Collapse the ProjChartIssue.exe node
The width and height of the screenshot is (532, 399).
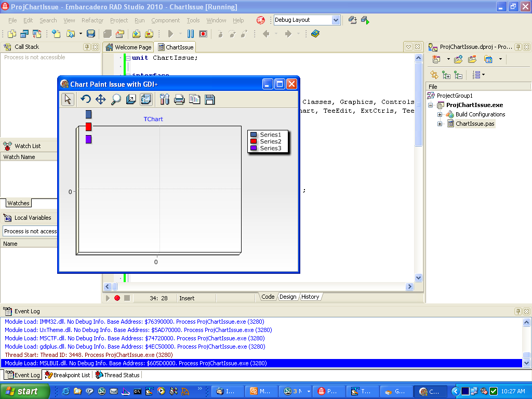[431, 105]
